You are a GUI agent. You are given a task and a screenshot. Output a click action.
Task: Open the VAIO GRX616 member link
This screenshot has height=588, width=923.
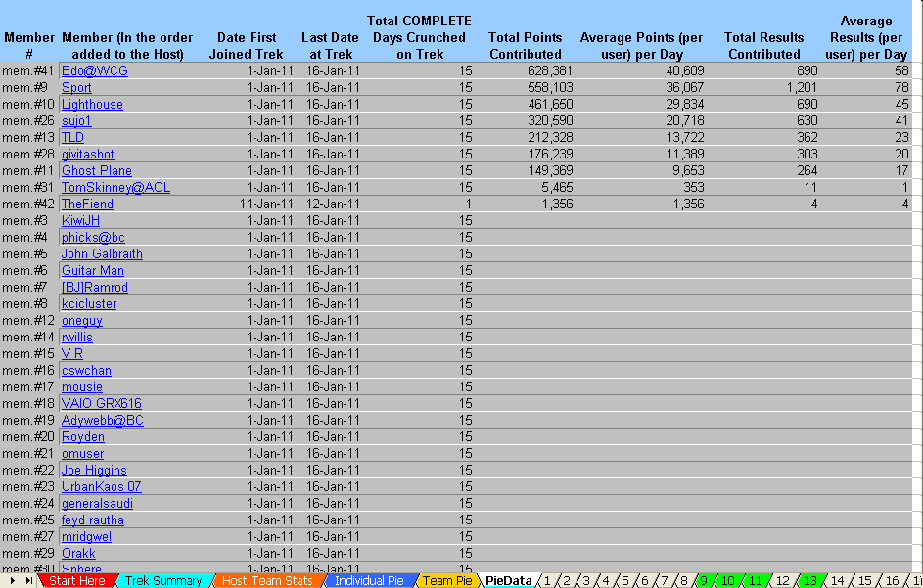(101, 404)
